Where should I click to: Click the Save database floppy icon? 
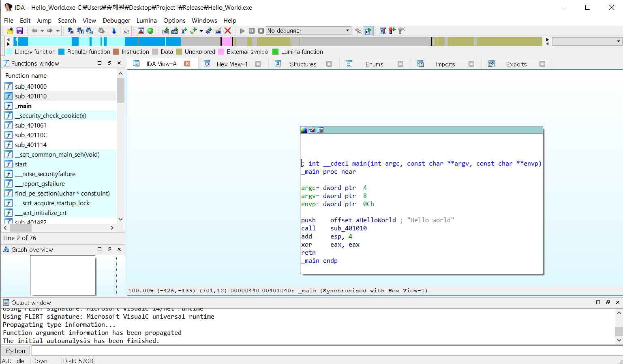pyautogui.click(x=19, y=31)
